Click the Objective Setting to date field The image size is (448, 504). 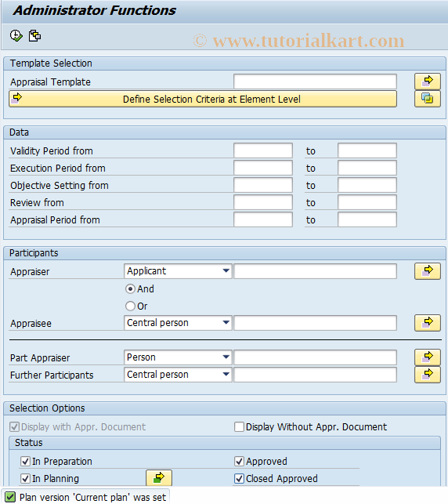(x=367, y=185)
